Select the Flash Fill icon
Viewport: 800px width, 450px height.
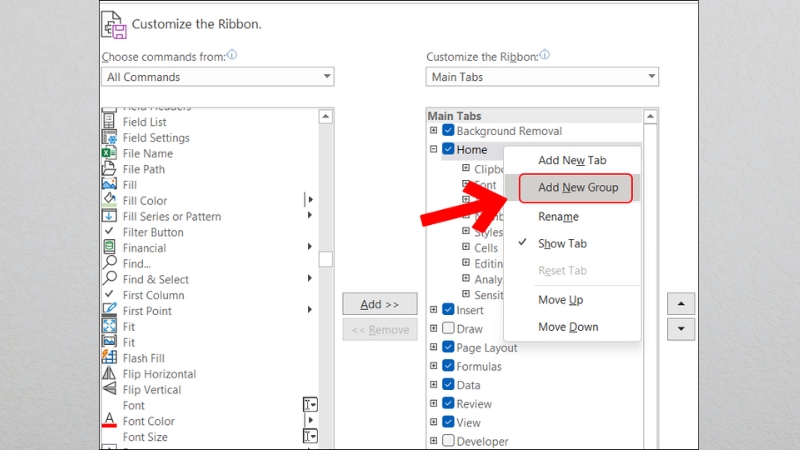(x=109, y=358)
